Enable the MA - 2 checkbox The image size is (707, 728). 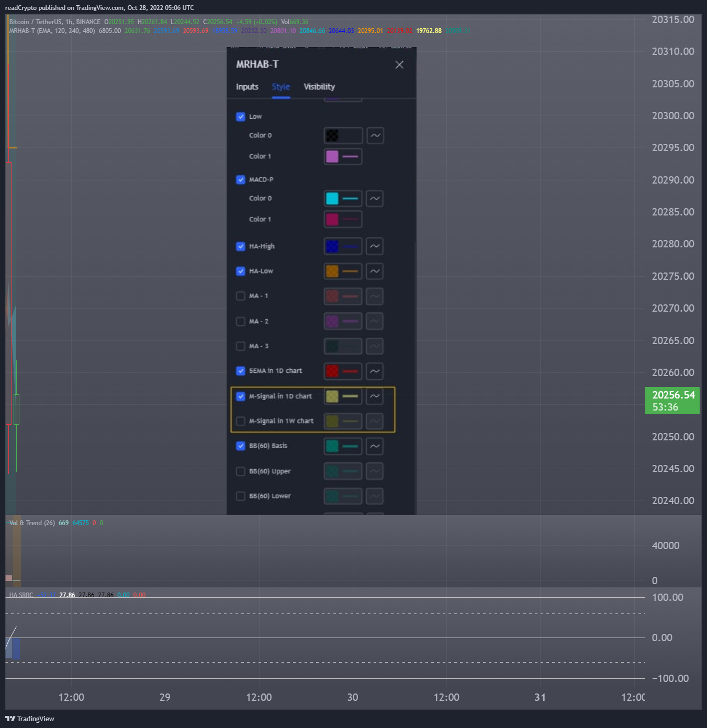(241, 321)
